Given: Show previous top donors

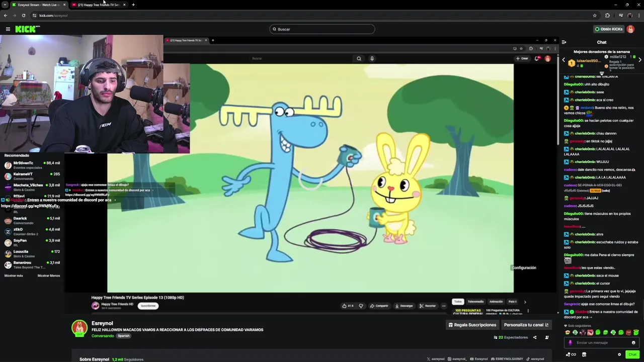Looking at the screenshot, I should coord(563,60).
